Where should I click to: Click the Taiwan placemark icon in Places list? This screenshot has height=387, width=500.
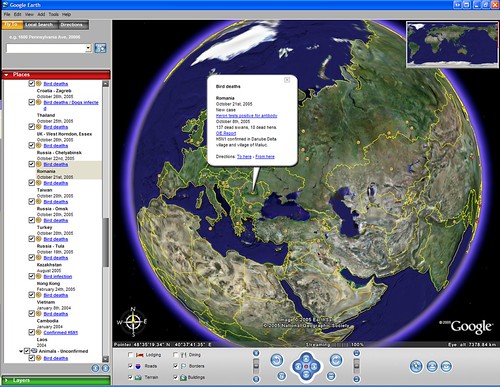click(39, 183)
